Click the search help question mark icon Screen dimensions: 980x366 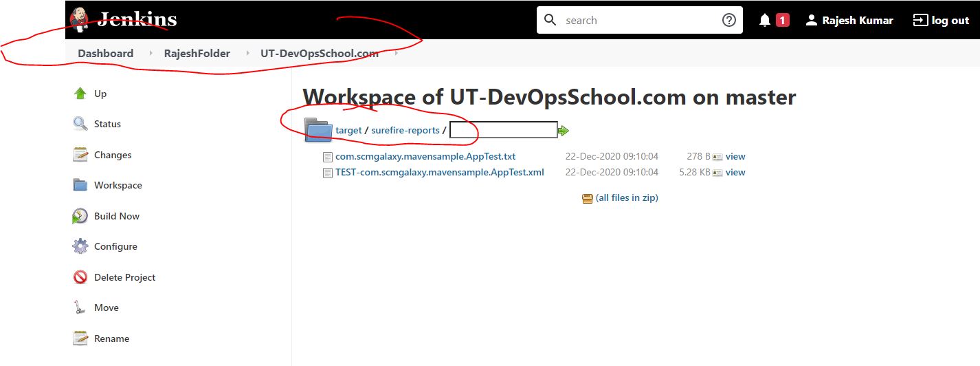(x=728, y=21)
